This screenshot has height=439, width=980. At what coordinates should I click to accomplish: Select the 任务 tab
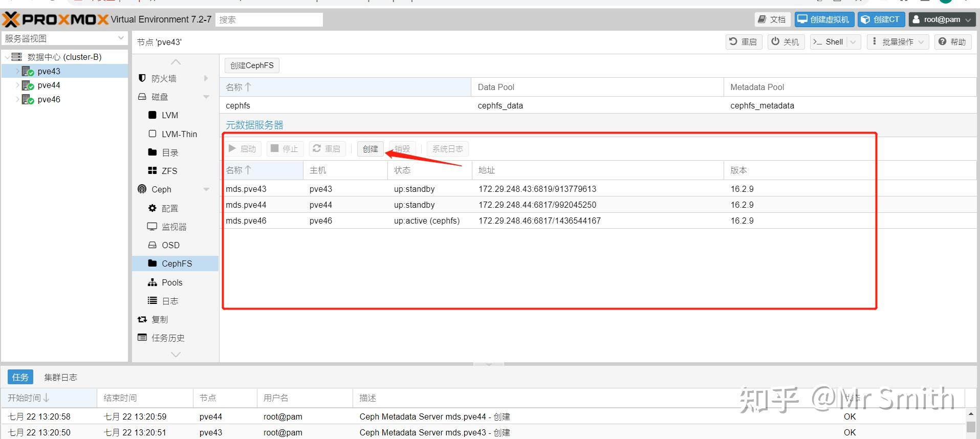pyautogui.click(x=20, y=377)
